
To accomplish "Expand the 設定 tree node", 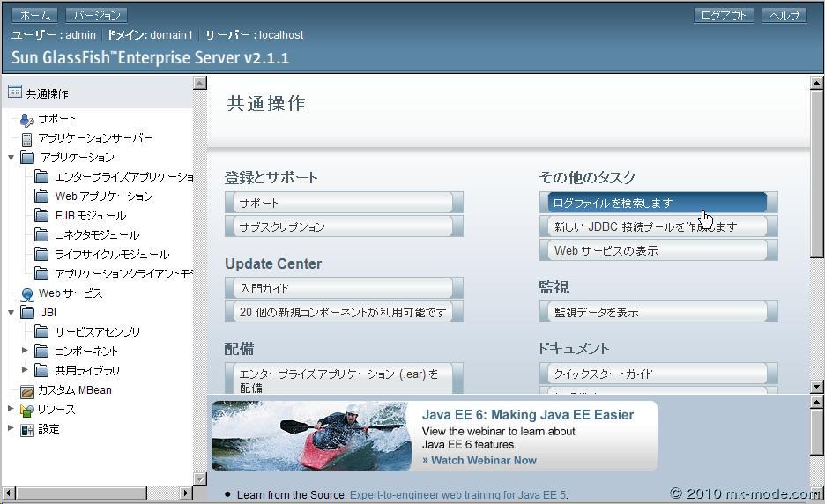I will click(x=11, y=429).
